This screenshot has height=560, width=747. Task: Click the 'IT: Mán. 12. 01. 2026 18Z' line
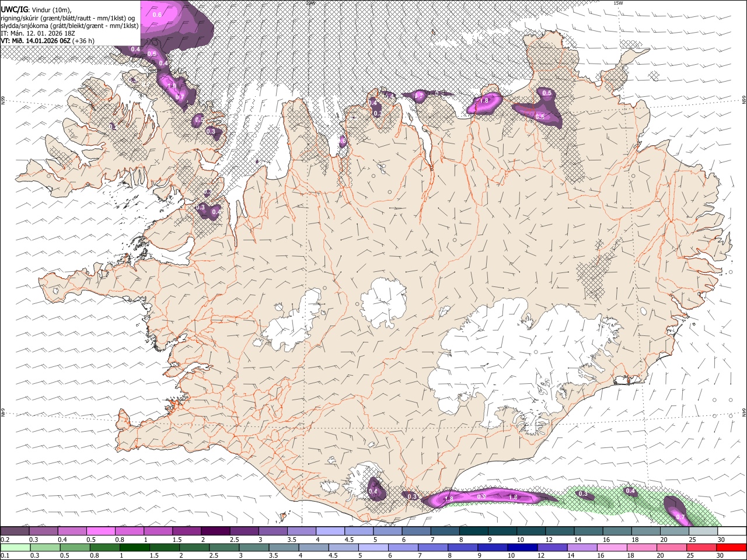tap(38, 33)
